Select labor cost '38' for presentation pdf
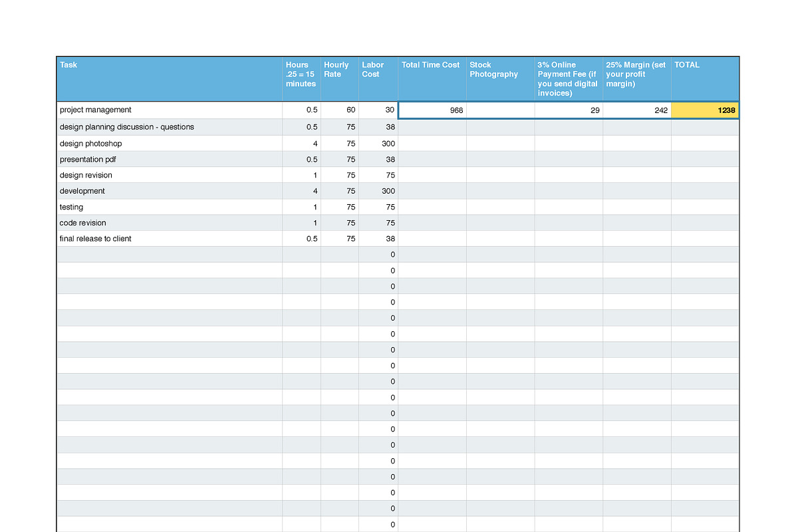The width and height of the screenshot is (798, 532). (378, 160)
